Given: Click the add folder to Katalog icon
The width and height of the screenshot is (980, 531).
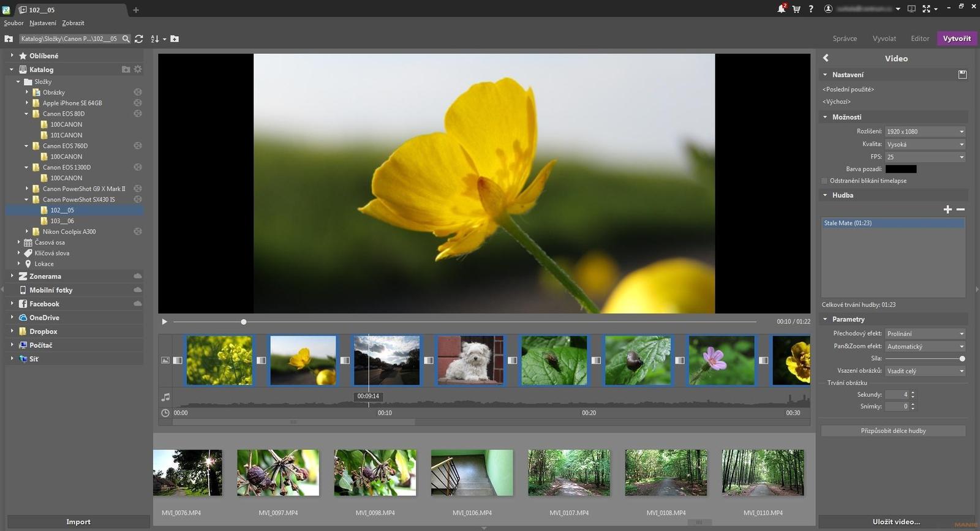Looking at the screenshot, I should [x=126, y=69].
